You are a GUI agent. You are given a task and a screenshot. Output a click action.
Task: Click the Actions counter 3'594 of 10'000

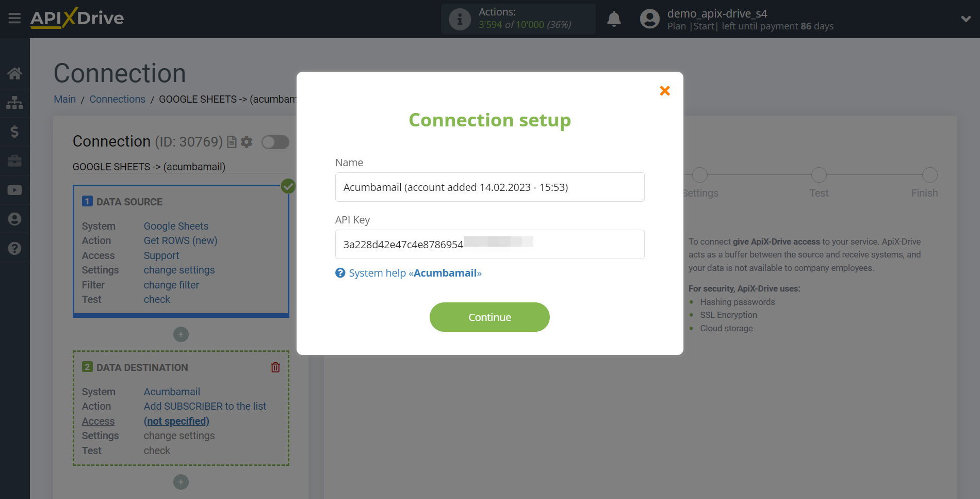tap(525, 25)
